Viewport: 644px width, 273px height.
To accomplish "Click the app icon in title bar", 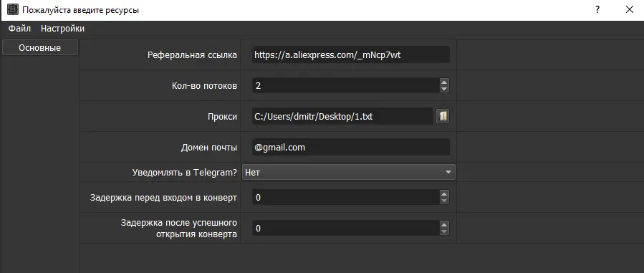I will 13,10.
